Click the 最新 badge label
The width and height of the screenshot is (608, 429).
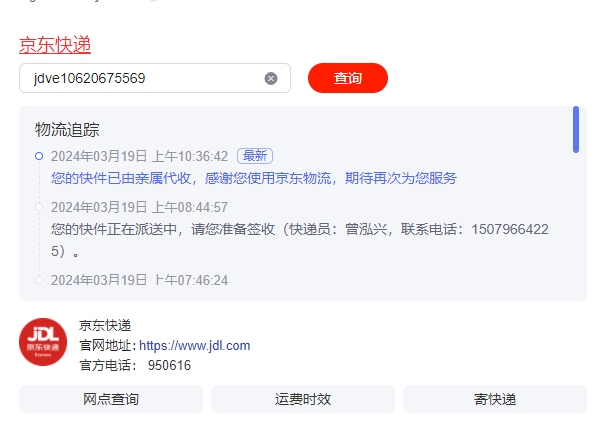click(x=255, y=156)
